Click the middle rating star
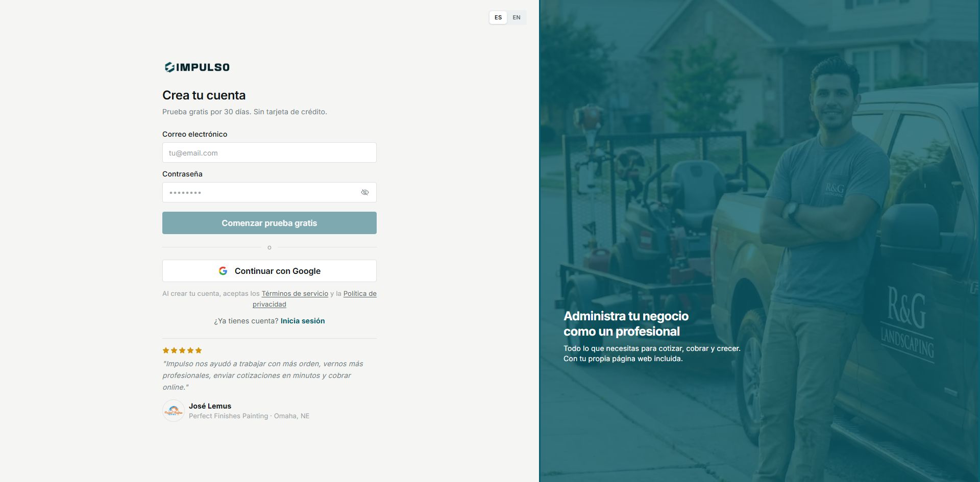Viewport: 980px width, 482px height. click(x=182, y=350)
